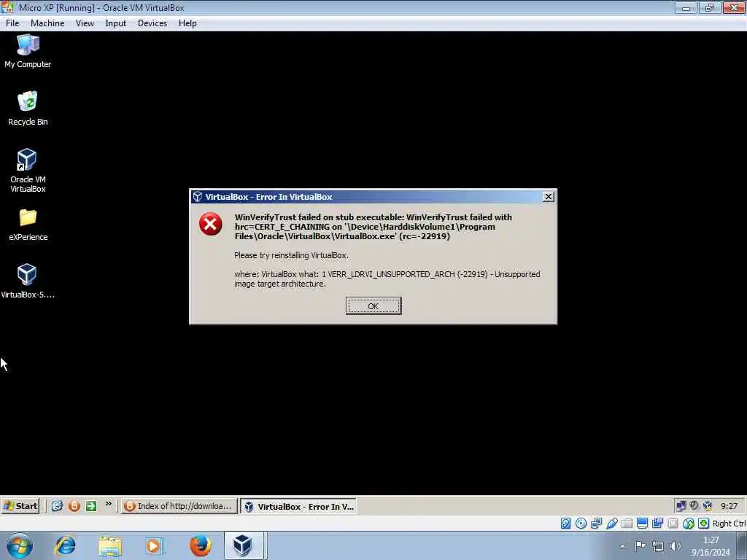The height and width of the screenshot is (560, 747).
Task: Open the Input menu
Action: click(116, 23)
